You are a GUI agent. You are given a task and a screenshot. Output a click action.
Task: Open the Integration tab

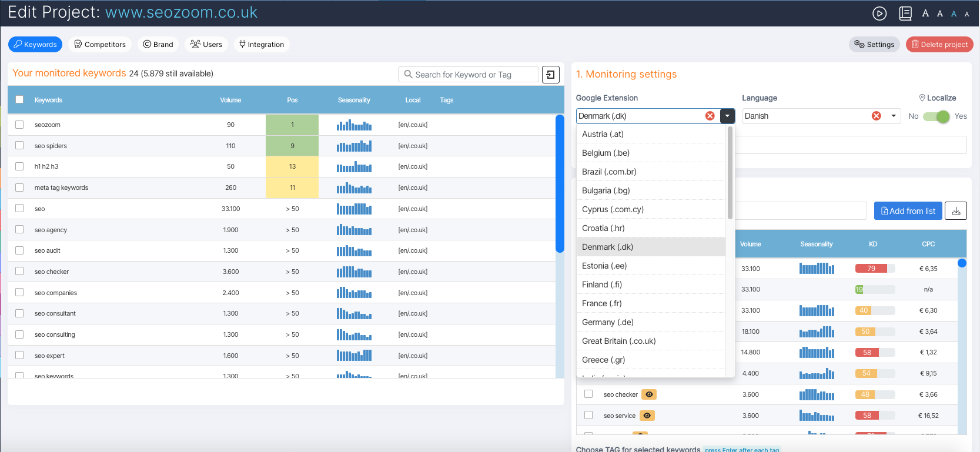click(x=261, y=45)
